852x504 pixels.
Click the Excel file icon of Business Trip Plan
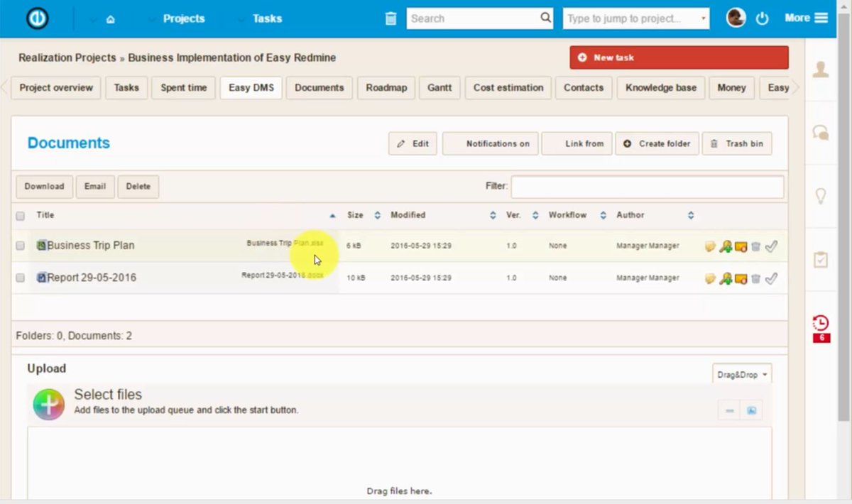[42, 245]
